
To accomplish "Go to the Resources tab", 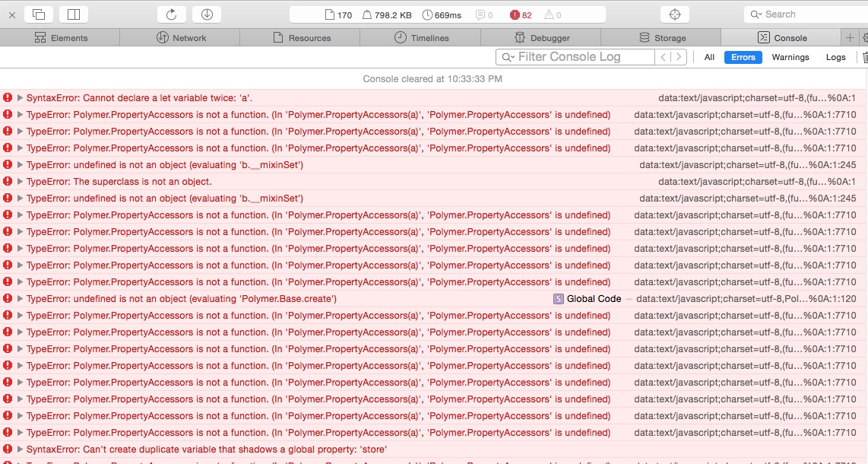I will [300, 37].
